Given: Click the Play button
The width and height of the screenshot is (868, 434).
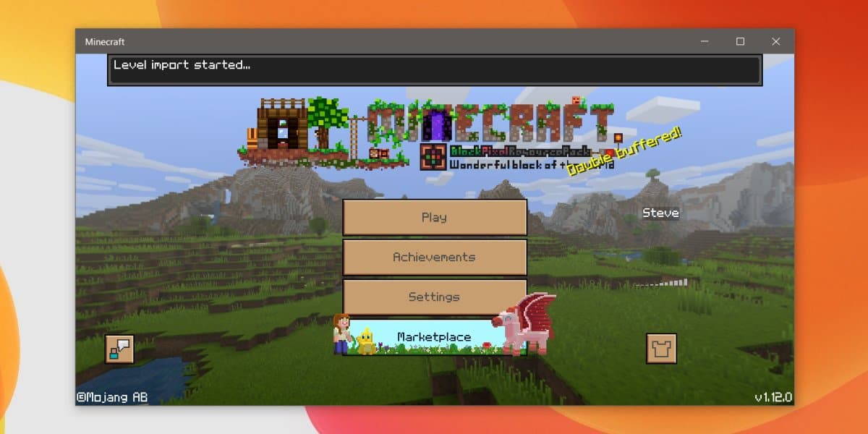Looking at the screenshot, I should point(434,217).
